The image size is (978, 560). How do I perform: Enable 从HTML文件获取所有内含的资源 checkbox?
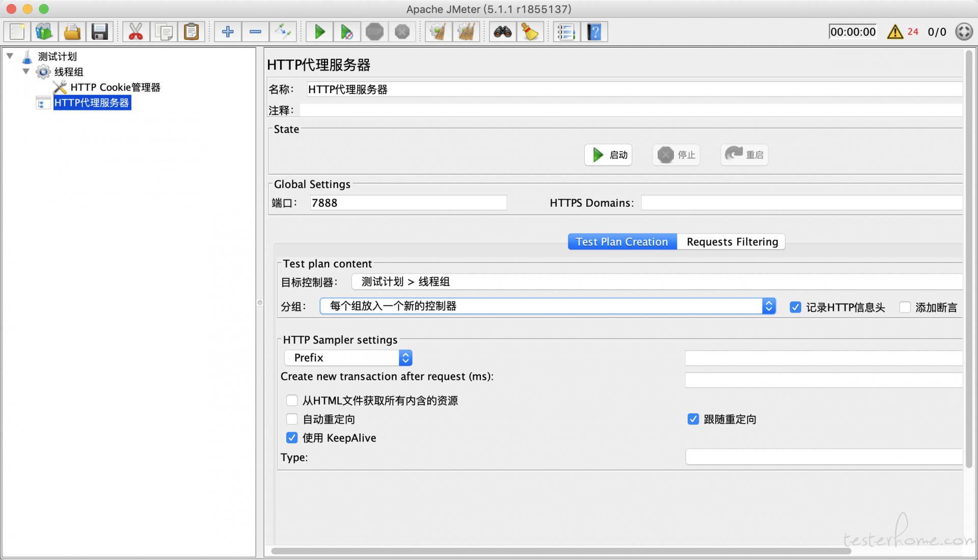(292, 400)
